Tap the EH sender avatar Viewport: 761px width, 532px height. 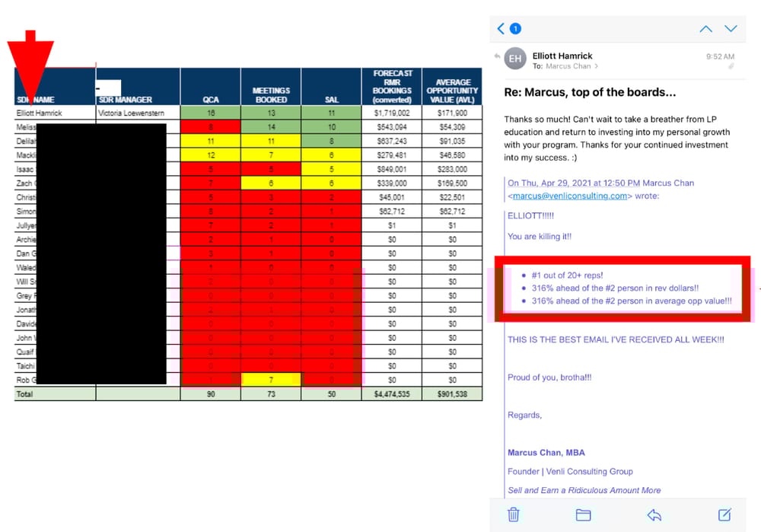click(515, 59)
